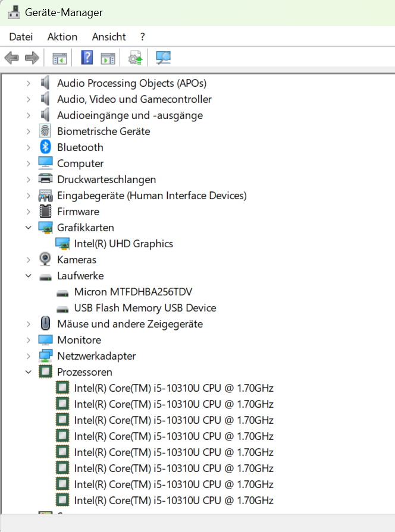
Task: Select USB Flash Memory USB Device
Action: tap(145, 308)
